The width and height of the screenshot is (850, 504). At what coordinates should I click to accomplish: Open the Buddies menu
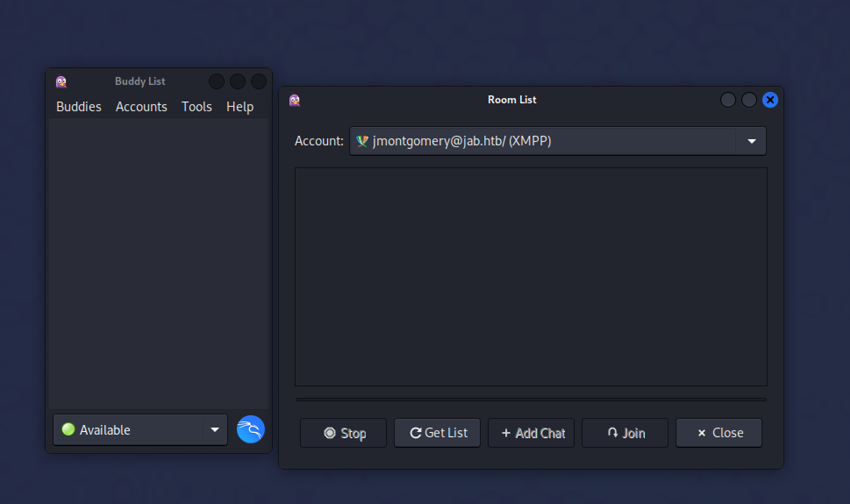point(78,107)
